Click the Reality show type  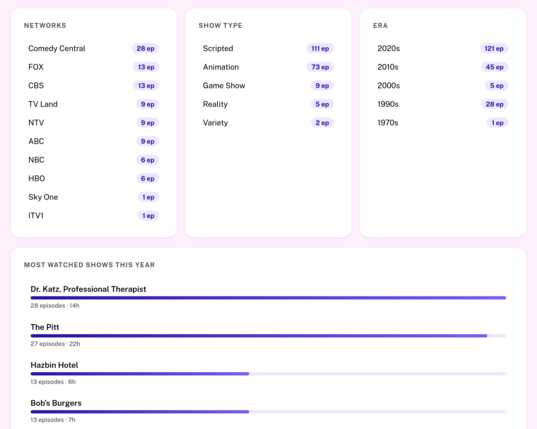[x=268, y=104]
